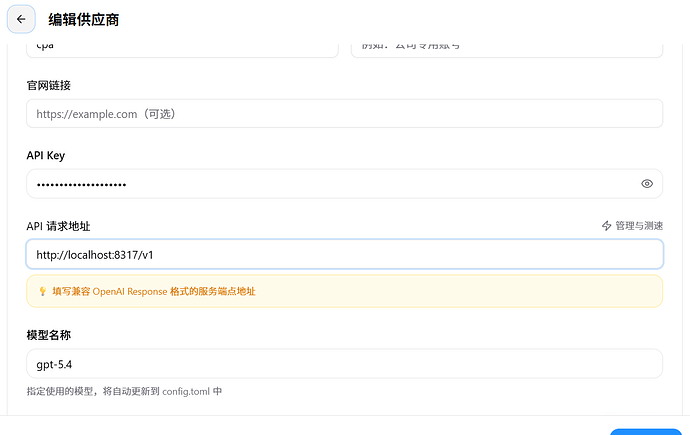Click the lightbulb icon in the hint box
This screenshot has width=690, height=435.
[x=43, y=291]
